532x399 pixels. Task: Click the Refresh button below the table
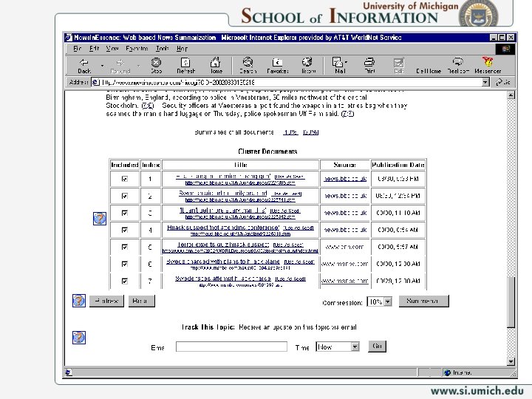click(x=106, y=301)
